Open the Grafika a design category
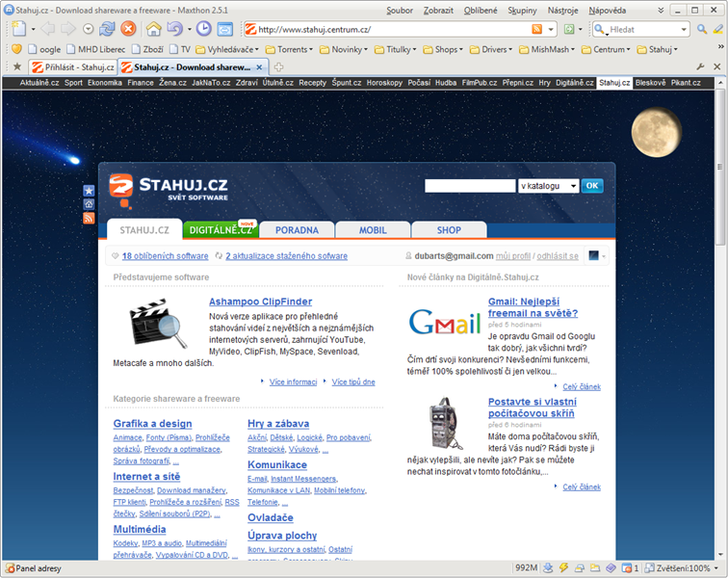This screenshot has height=578, width=728. (x=152, y=424)
